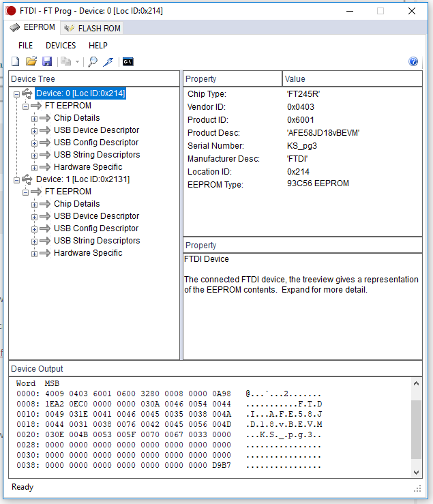Image resolution: width=433 pixels, height=504 pixels.
Task: Expand USB Device Descriptor under Device 1
Action: [x=34, y=217]
